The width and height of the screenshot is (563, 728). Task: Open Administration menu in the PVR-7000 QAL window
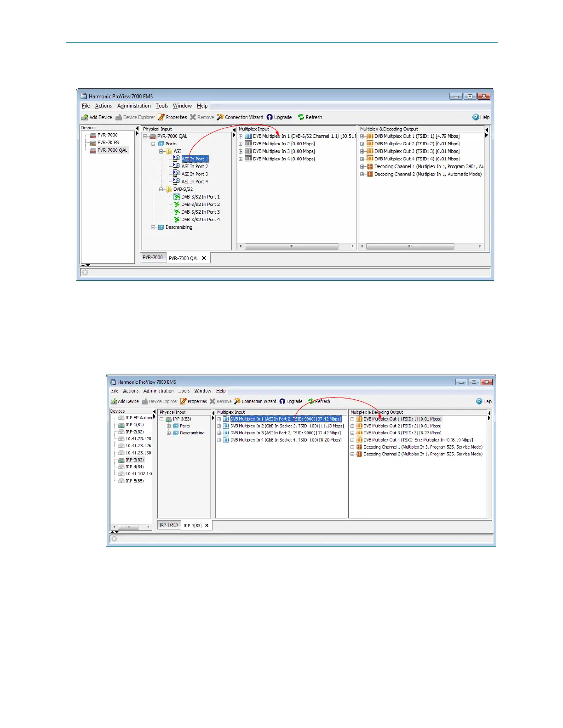(134, 106)
